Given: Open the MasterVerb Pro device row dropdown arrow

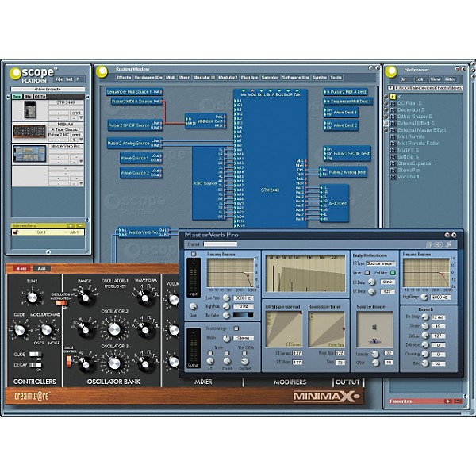Looking at the screenshot, I should click(x=81, y=162).
